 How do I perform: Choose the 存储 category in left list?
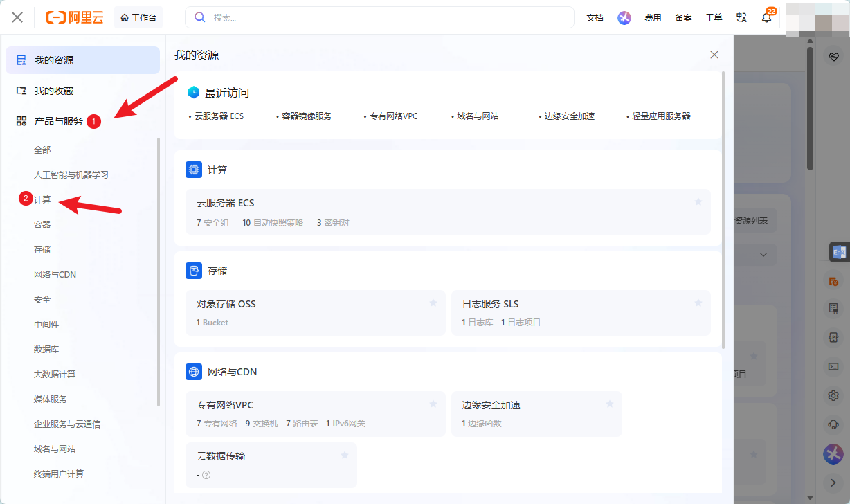coord(42,249)
